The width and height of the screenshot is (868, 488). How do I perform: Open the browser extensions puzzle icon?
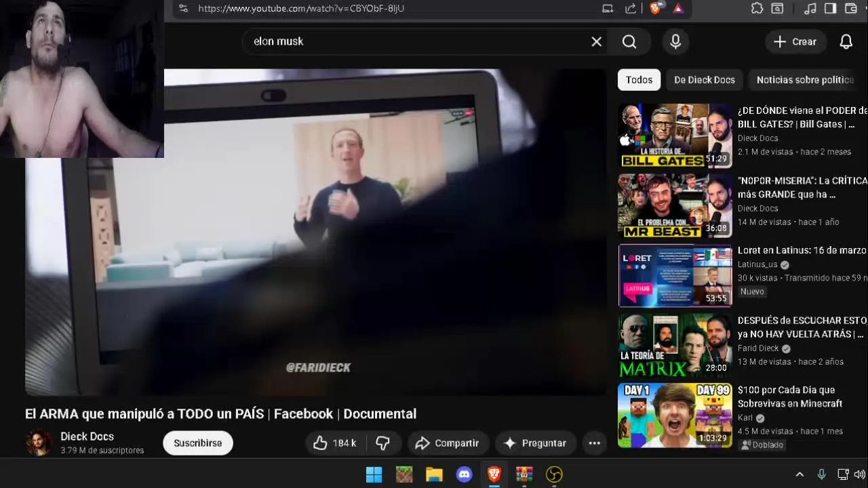(757, 8)
